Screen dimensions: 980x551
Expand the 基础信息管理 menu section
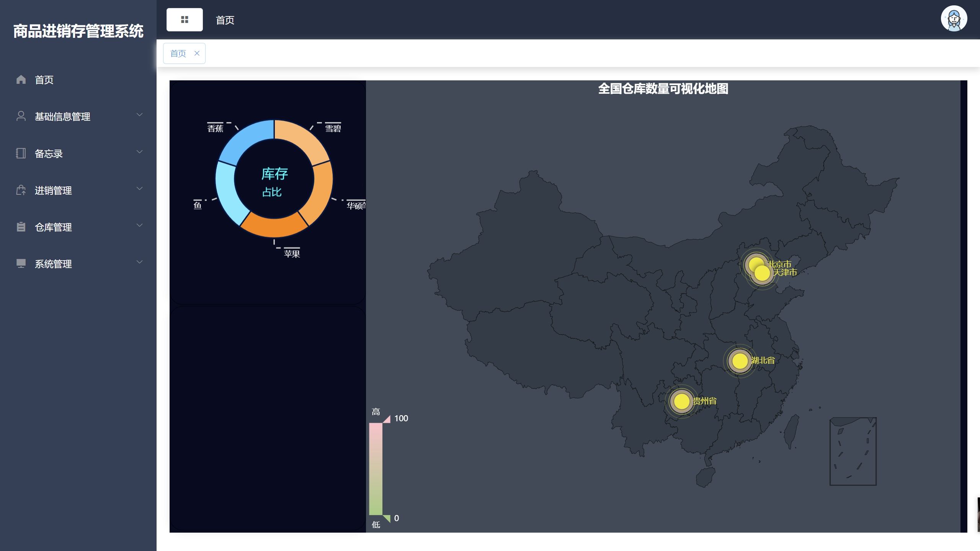click(x=63, y=117)
